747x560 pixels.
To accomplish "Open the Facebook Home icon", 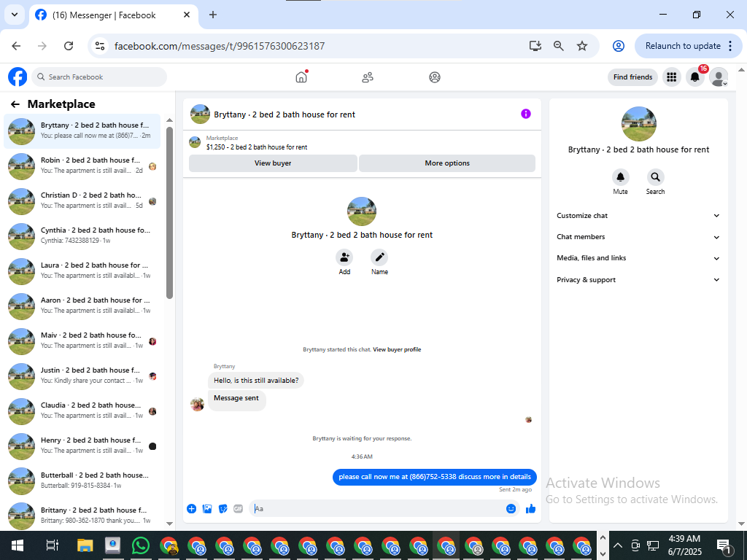I will (301, 77).
